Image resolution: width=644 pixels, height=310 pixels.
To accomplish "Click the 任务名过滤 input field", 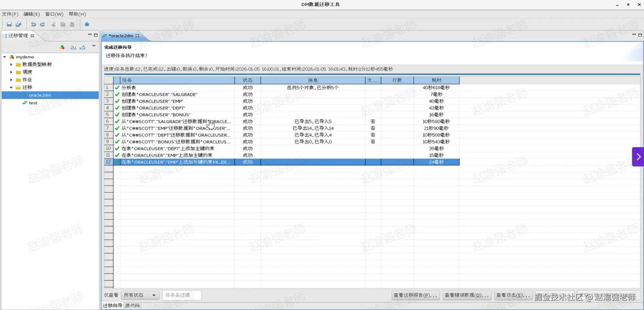I will [x=182, y=295].
